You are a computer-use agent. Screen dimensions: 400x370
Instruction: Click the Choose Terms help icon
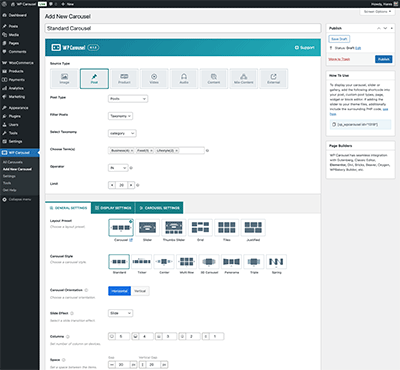[x=207, y=151]
